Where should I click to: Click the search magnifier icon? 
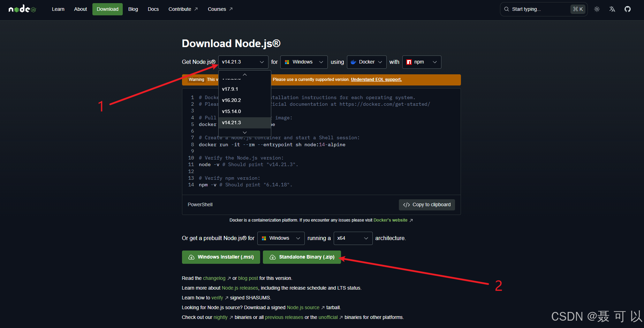pyautogui.click(x=507, y=9)
